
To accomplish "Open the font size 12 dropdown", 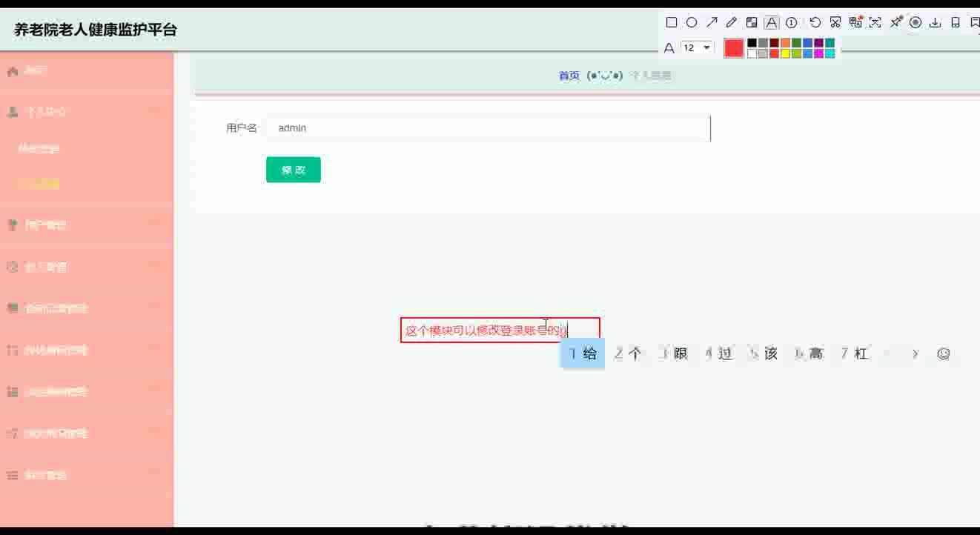I will click(x=698, y=47).
